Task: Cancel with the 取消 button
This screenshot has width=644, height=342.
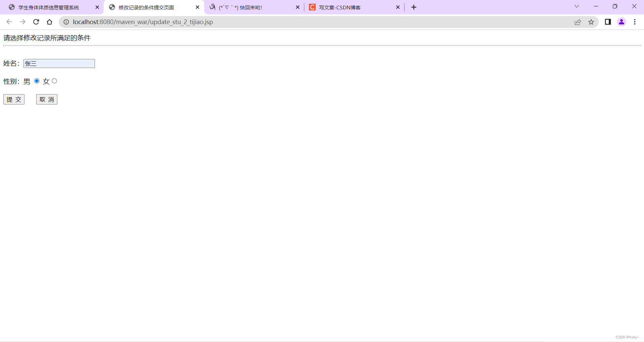Action: (x=47, y=99)
